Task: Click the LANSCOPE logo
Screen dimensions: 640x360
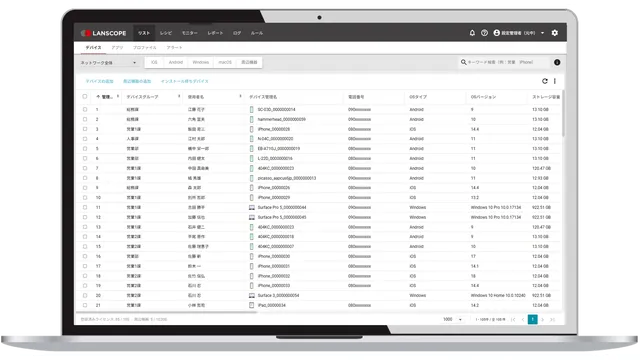Action: (104, 33)
